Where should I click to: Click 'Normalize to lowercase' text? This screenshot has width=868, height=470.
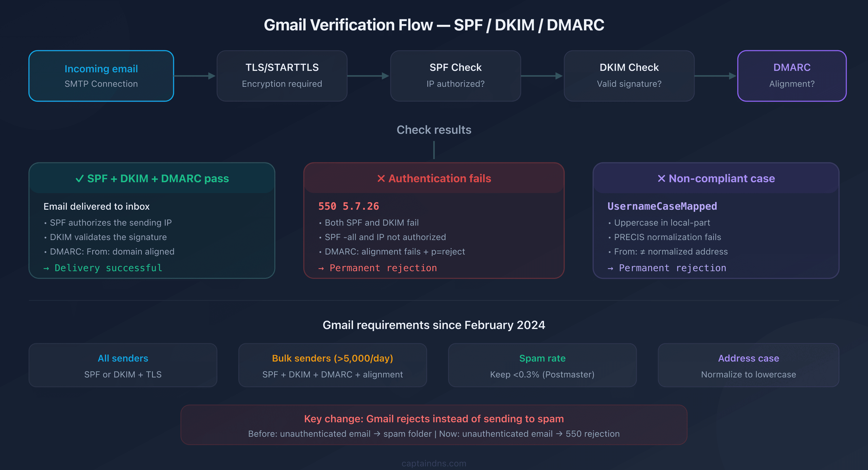tap(748, 375)
